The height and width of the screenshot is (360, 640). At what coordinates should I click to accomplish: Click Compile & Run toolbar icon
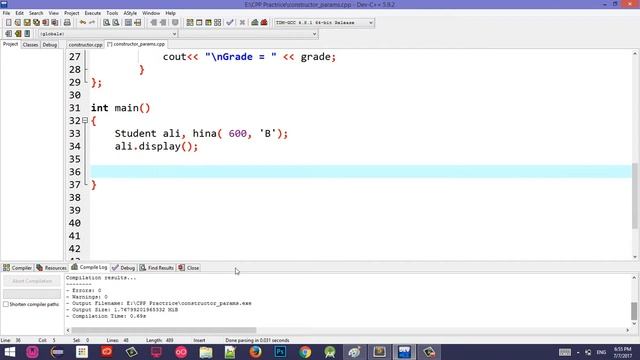pos(208,23)
